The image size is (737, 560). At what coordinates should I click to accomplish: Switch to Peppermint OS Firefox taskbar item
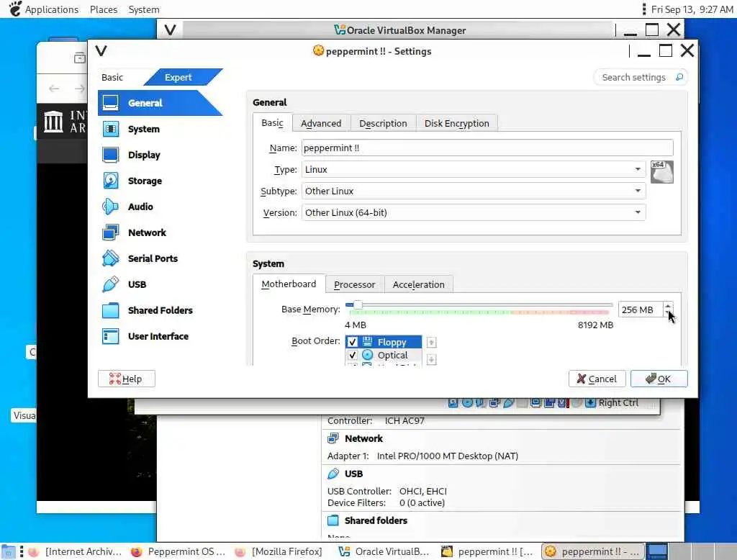(x=178, y=551)
